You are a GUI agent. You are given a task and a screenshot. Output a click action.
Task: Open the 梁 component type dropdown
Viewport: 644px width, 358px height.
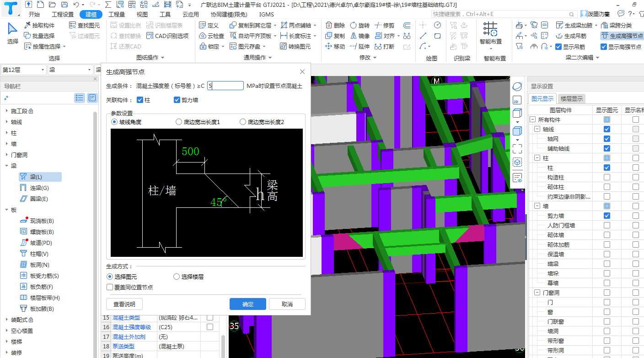[70, 70]
